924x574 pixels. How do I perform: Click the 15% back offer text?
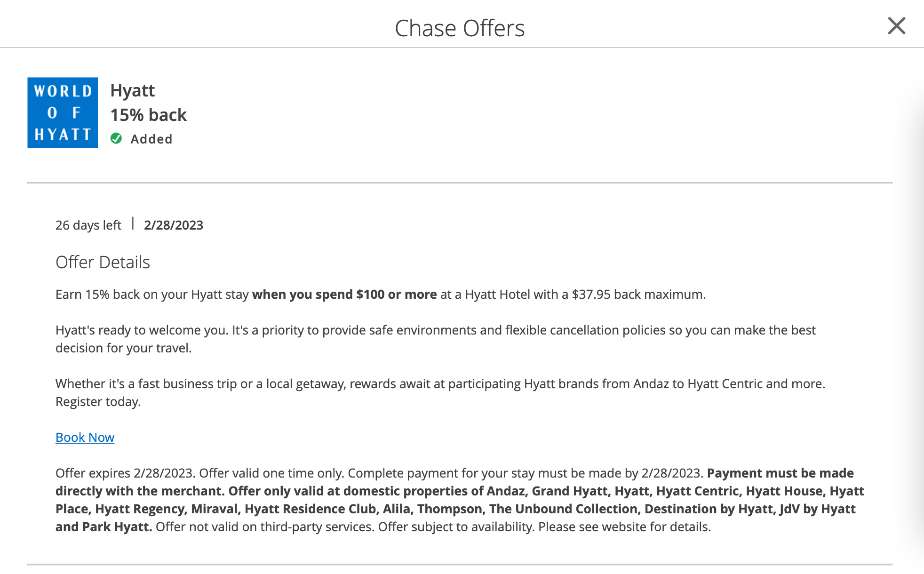[148, 114]
